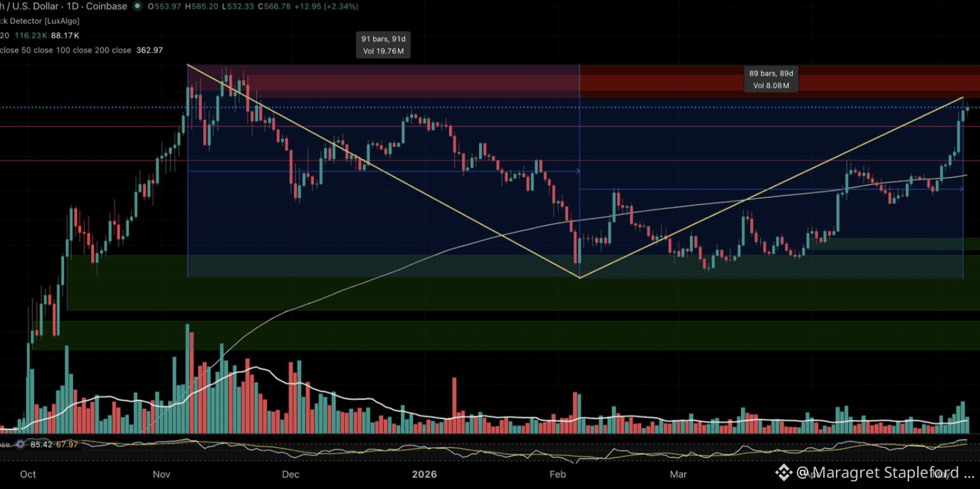Click the yellow oscillator value 67.97

click(x=67, y=444)
